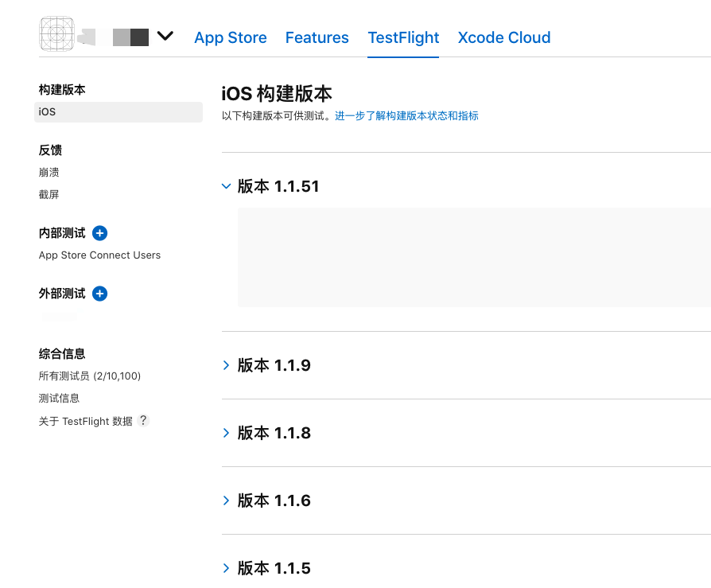
Task: Click the blue plus icon next to 内部测试
Action: click(x=99, y=232)
